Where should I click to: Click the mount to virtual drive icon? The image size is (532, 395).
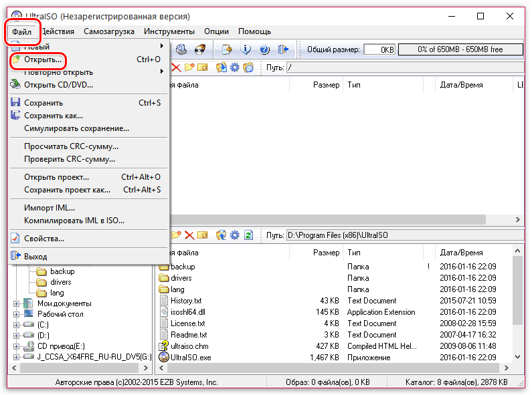click(x=181, y=49)
